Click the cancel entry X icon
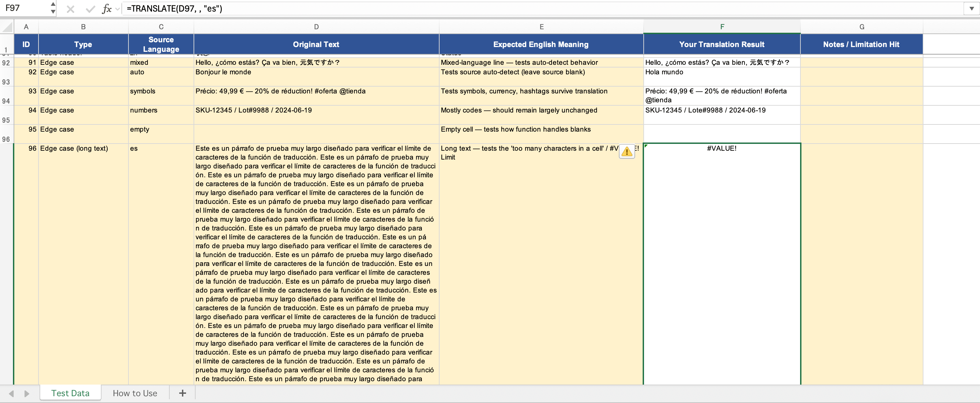980x403 pixels. (x=71, y=9)
